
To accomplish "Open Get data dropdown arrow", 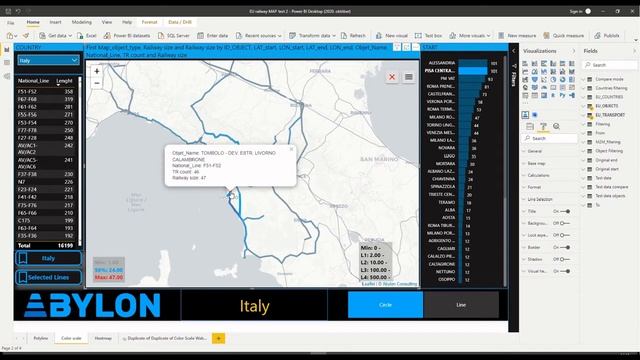I will pos(70,36).
